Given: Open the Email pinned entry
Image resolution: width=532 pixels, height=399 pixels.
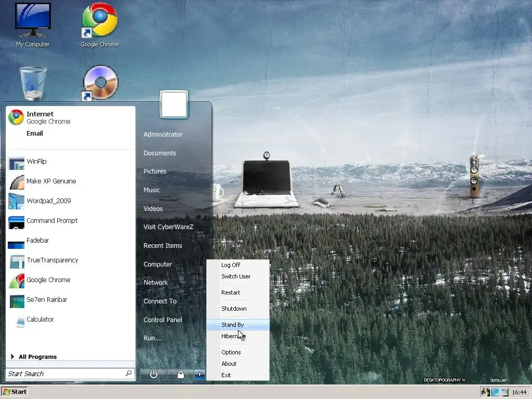Looking at the screenshot, I should point(35,134).
